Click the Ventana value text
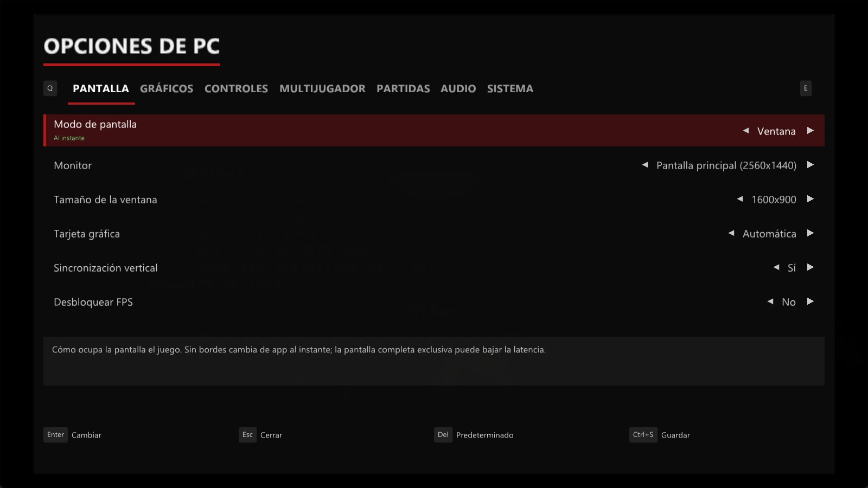This screenshot has height=488, width=868. (x=776, y=131)
